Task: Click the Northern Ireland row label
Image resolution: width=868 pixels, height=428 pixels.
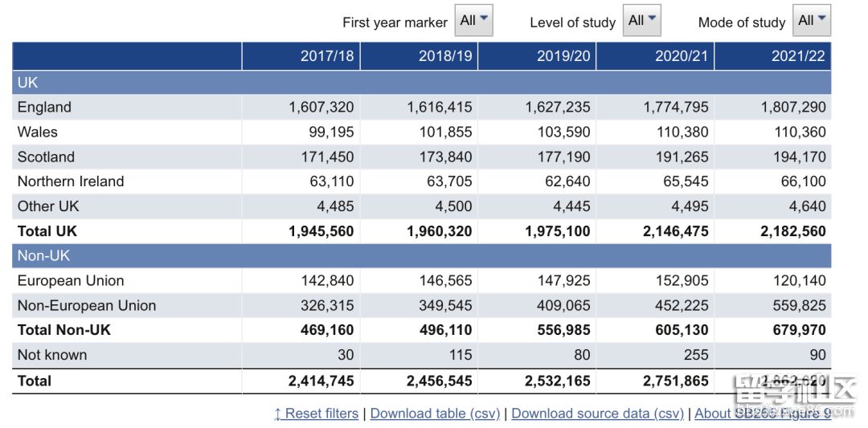Action: coord(71,181)
